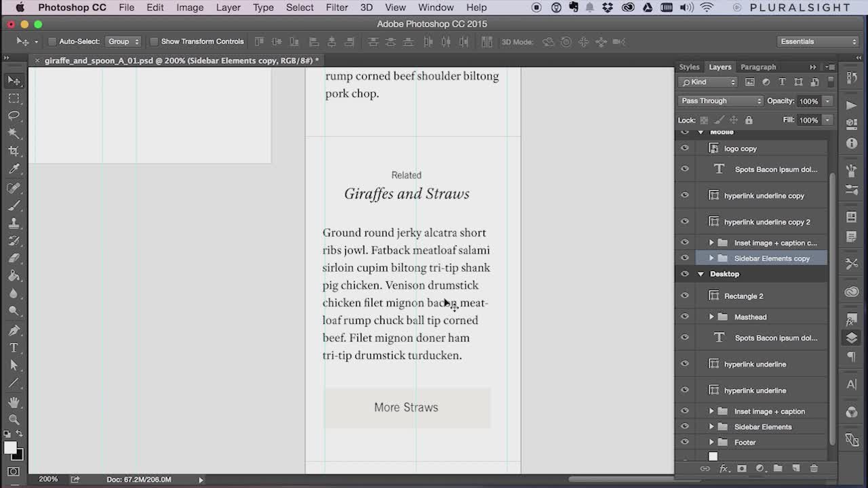Click the link layers icon
The height and width of the screenshot is (488, 868).
705,468
